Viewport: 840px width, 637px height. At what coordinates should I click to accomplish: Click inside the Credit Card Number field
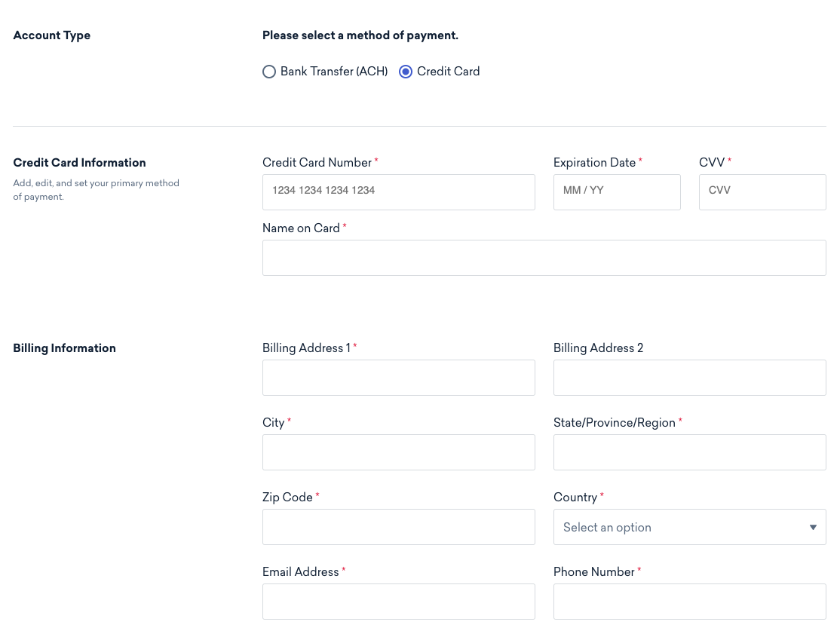[x=398, y=191]
